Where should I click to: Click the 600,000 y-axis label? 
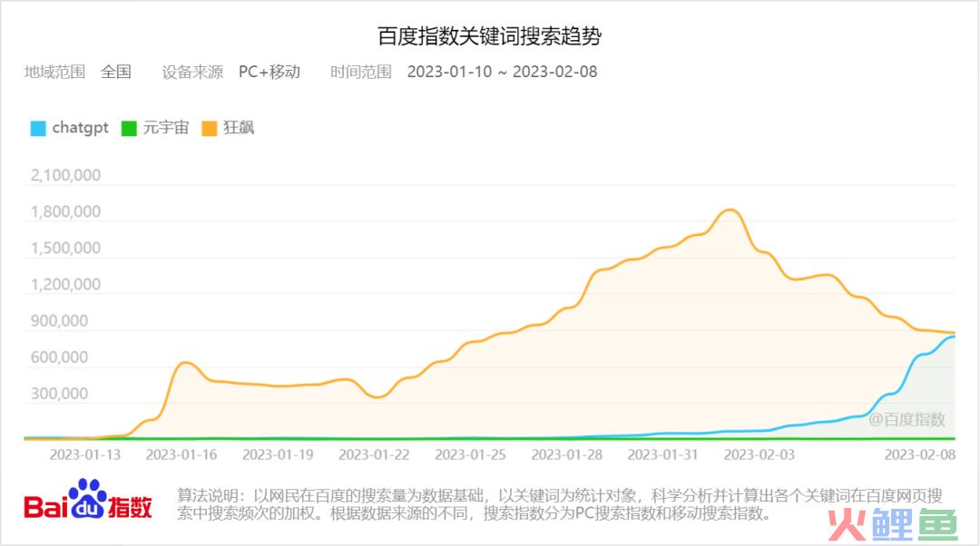59,357
